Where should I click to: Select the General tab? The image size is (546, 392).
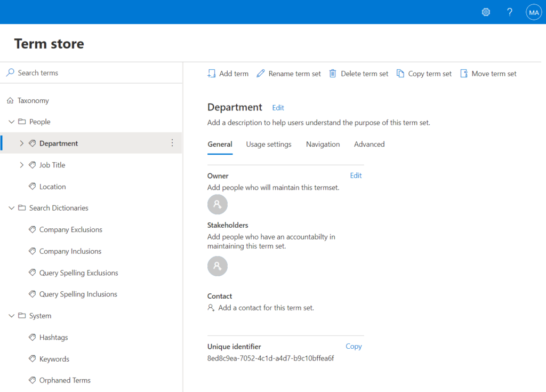pyautogui.click(x=220, y=144)
